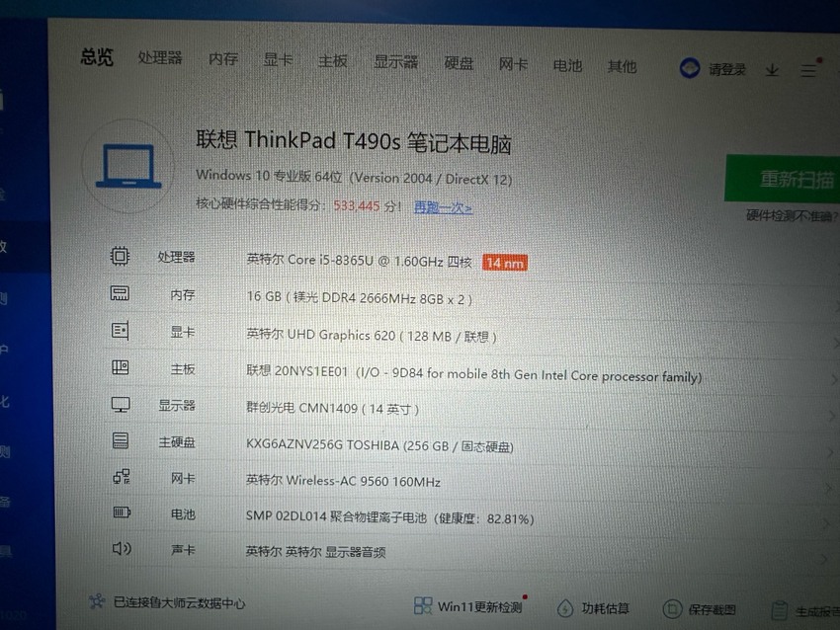Click the green 重新扫描 rescan button
840x630 pixels.
[x=783, y=179]
